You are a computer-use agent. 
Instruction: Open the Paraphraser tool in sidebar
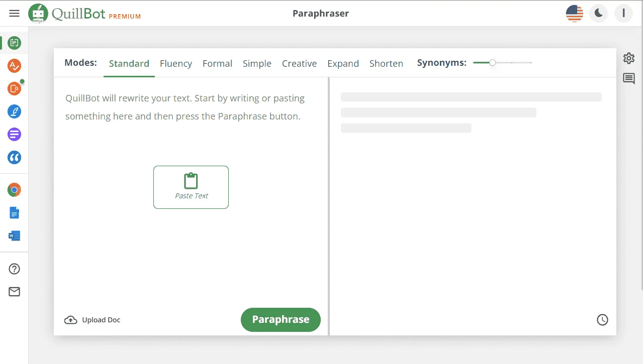pos(15,43)
